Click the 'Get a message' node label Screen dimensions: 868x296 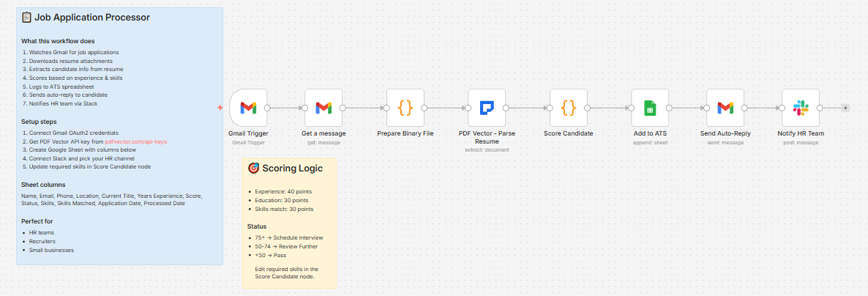[323, 133]
